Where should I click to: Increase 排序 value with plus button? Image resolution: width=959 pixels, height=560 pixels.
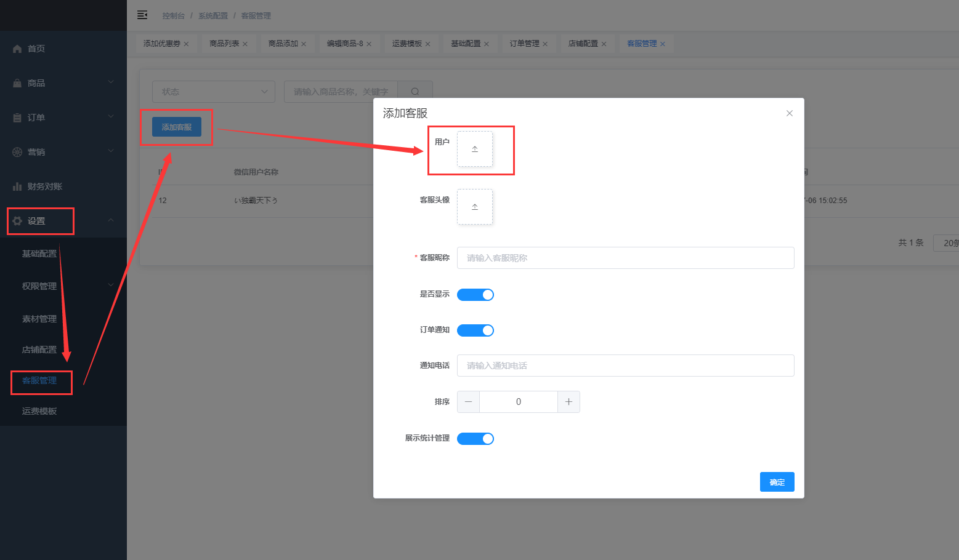tap(569, 402)
